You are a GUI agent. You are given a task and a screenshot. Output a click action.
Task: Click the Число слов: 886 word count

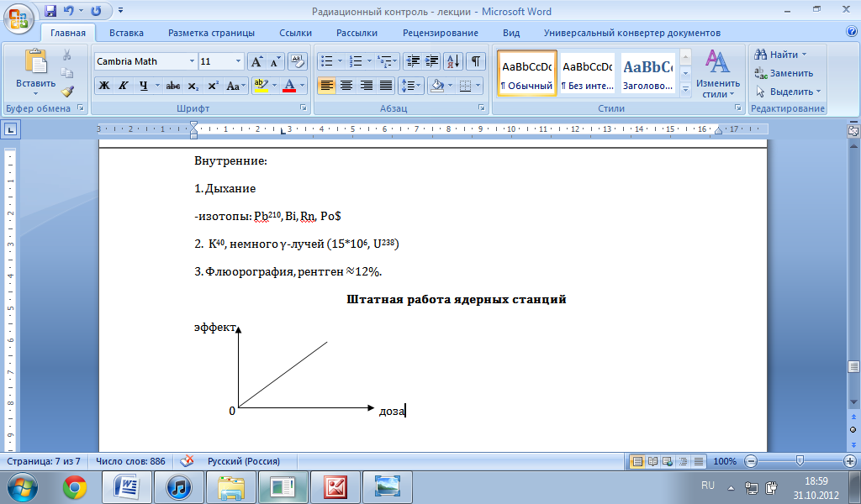pyautogui.click(x=130, y=461)
